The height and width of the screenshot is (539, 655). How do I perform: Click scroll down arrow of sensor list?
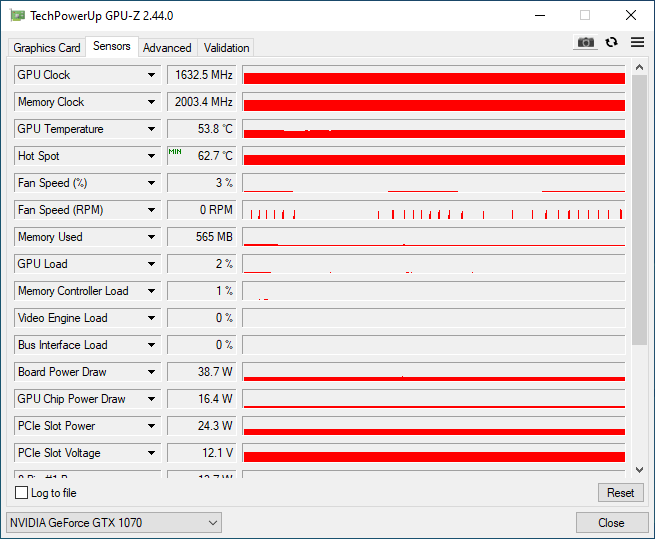pos(639,469)
